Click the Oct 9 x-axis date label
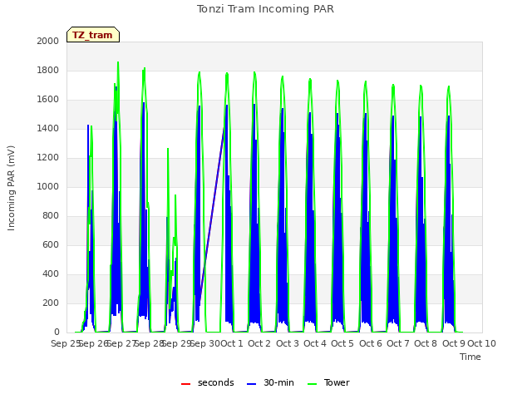This screenshot has height=399, width=532. (x=454, y=343)
